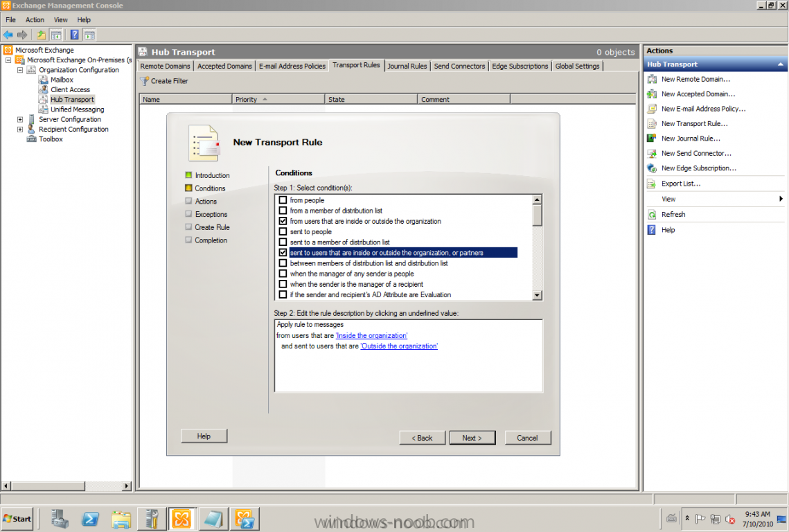Screen dimensions: 789x532
Task: Click the Next button in wizard
Action: [x=472, y=438]
